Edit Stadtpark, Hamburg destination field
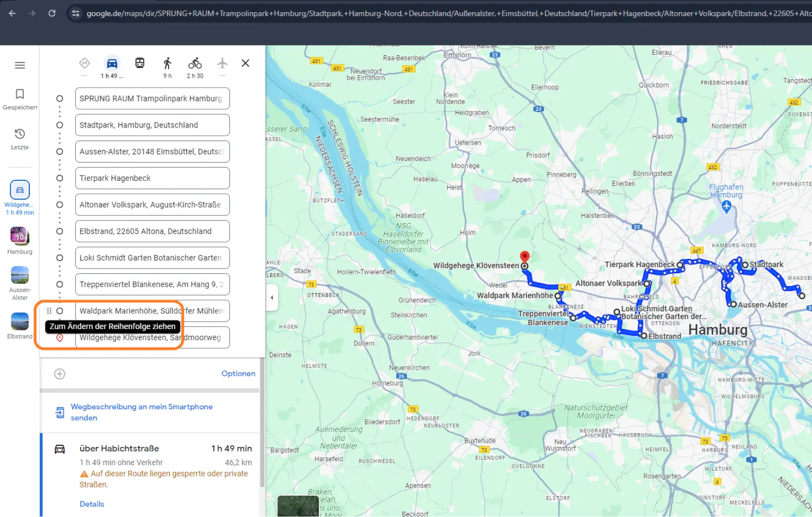 pyautogui.click(x=152, y=125)
